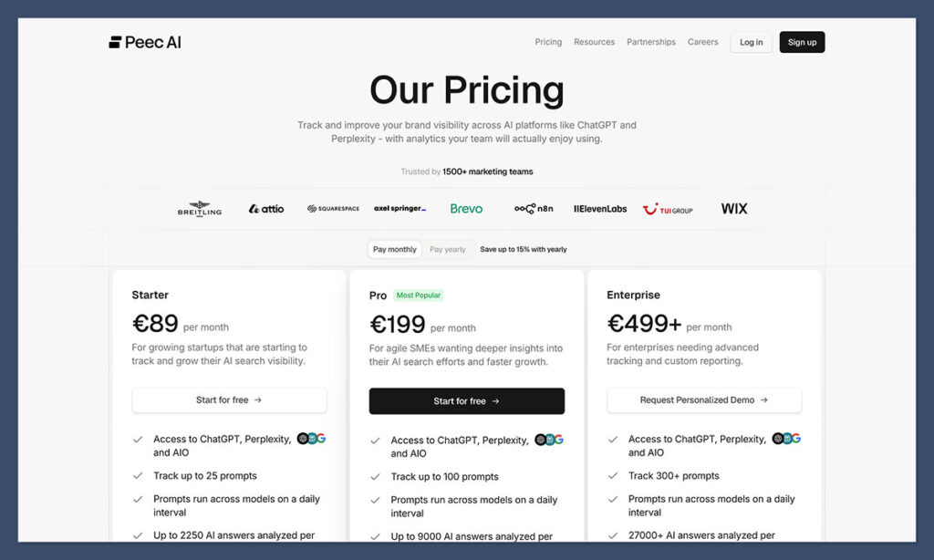
Task: Request Personalized Demo for Enterprise
Action: 704,399
